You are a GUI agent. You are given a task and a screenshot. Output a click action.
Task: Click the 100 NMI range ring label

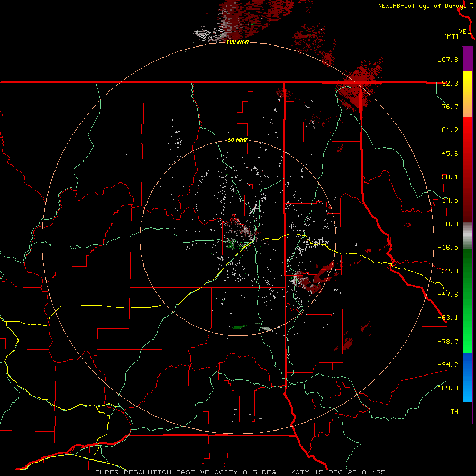(237, 42)
